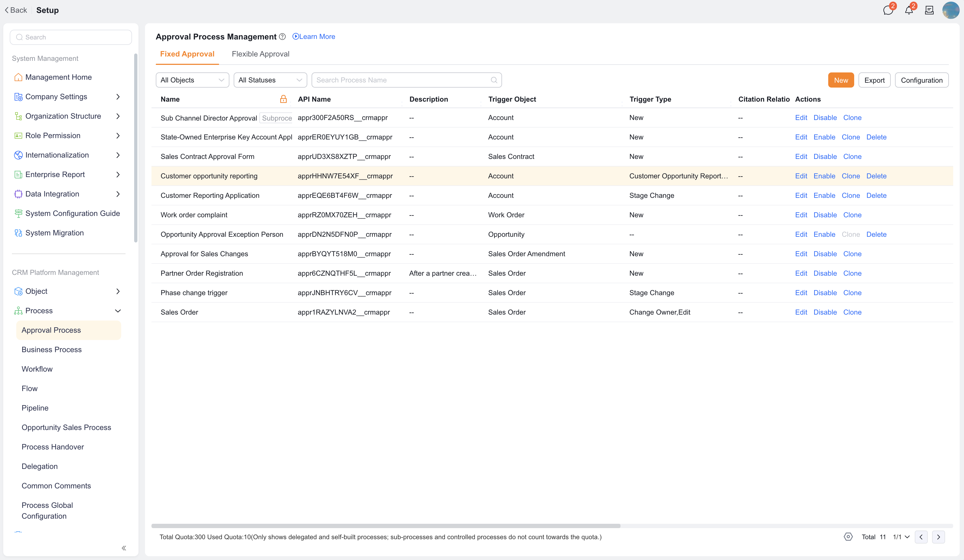Open Workflow menu item

(37, 369)
